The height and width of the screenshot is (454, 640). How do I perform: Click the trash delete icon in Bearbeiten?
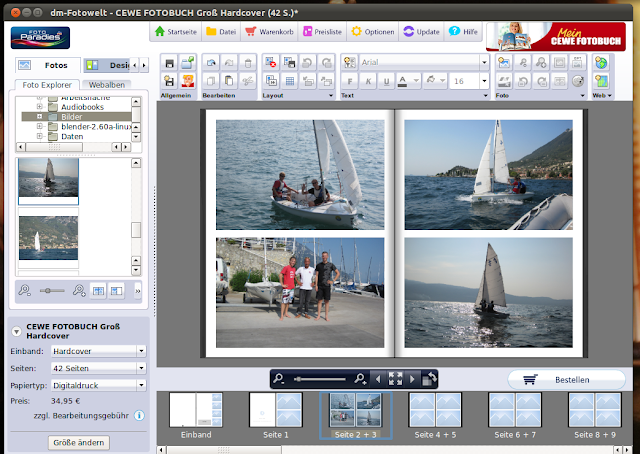tap(248, 63)
